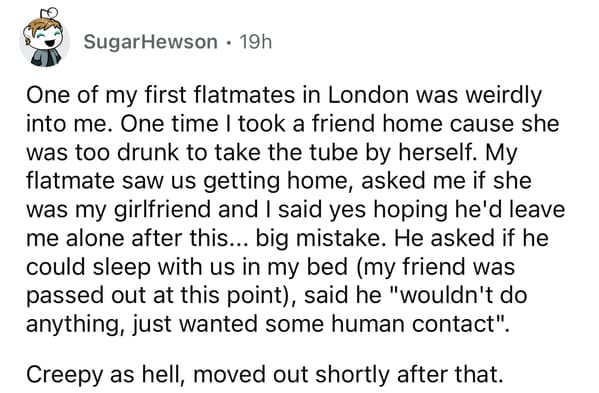Select the line starting "One of my first flatmates"
The width and height of the screenshot is (599, 393).
click(x=284, y=96)
